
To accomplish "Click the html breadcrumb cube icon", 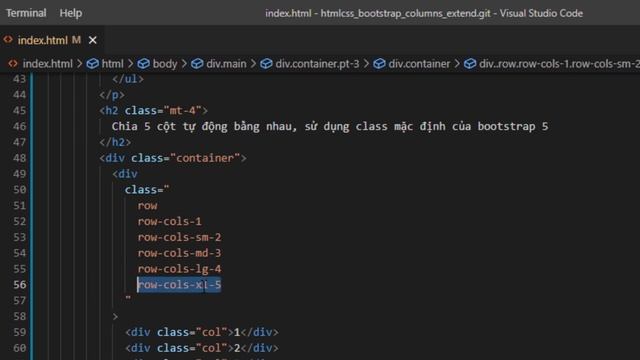I will point(93,64).
